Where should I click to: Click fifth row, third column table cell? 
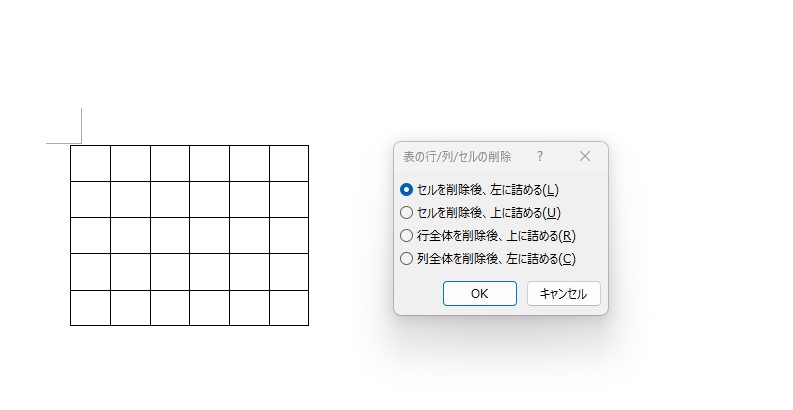[x=170, y=308]
